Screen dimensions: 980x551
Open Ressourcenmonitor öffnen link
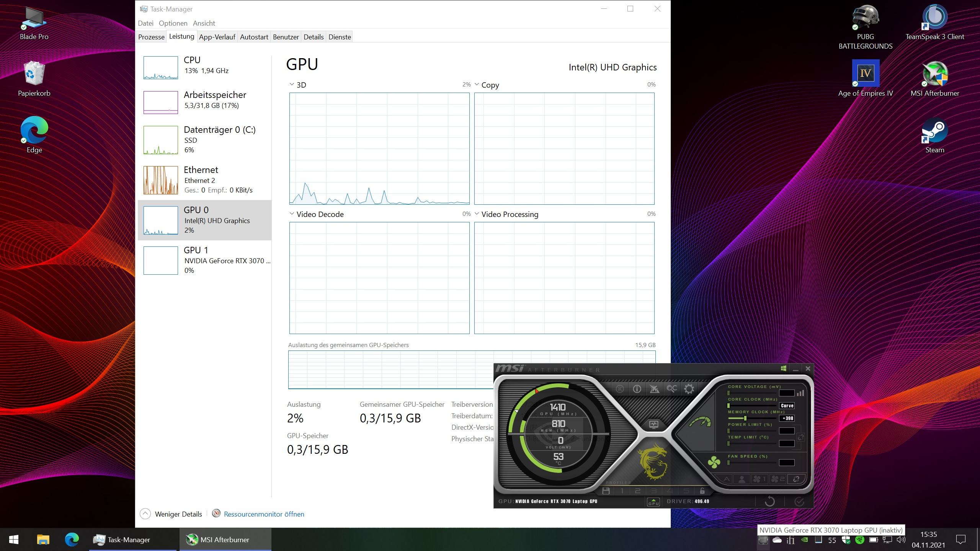tap(264, 514)
